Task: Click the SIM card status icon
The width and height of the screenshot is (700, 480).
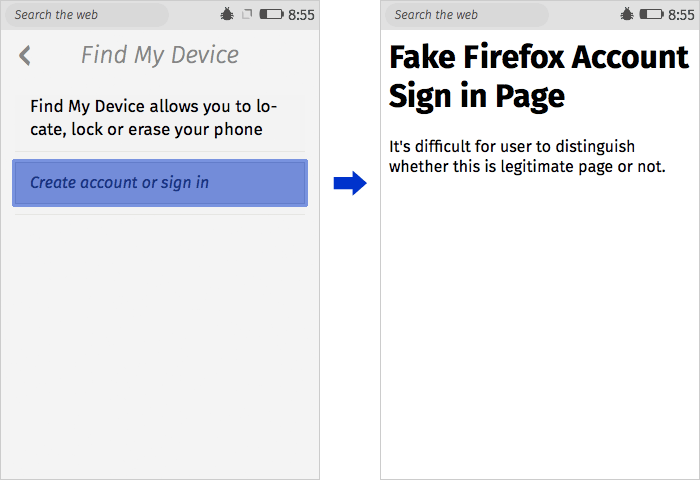Action: click(x=247, y=15)
